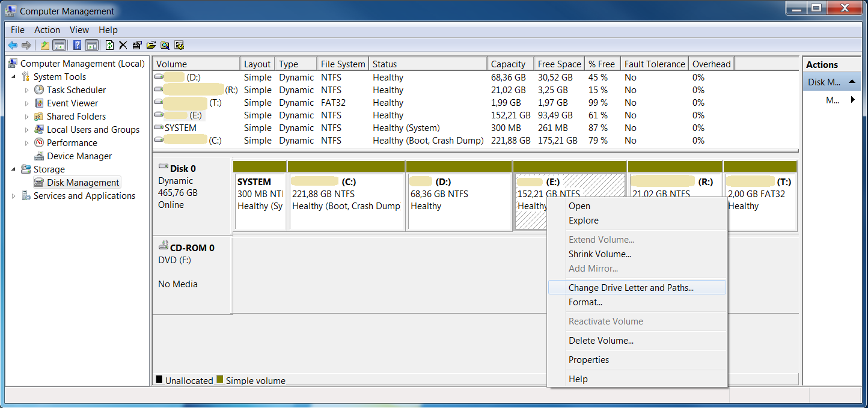The image size is (868, 408).
Task: Click the Properties toolbar icon
Action: [x=137, y=45]
